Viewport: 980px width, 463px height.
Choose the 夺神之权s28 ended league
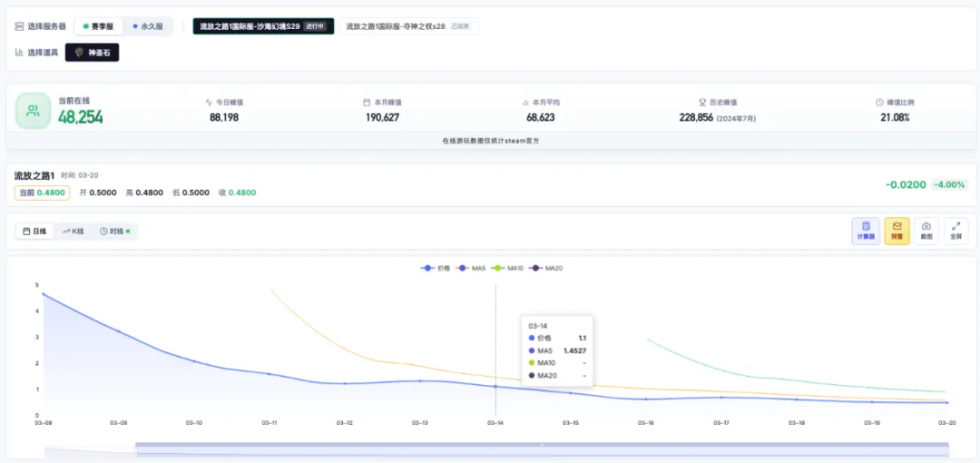pos(409,26)
